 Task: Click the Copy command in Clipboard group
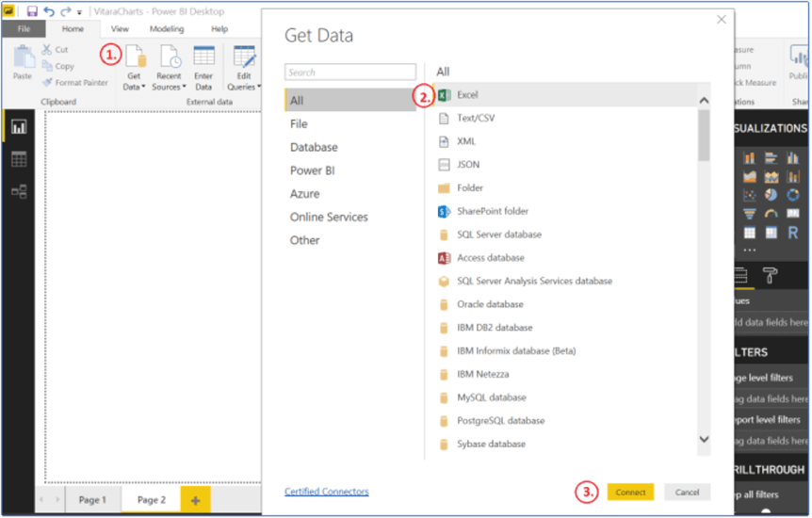click(58, 66)
